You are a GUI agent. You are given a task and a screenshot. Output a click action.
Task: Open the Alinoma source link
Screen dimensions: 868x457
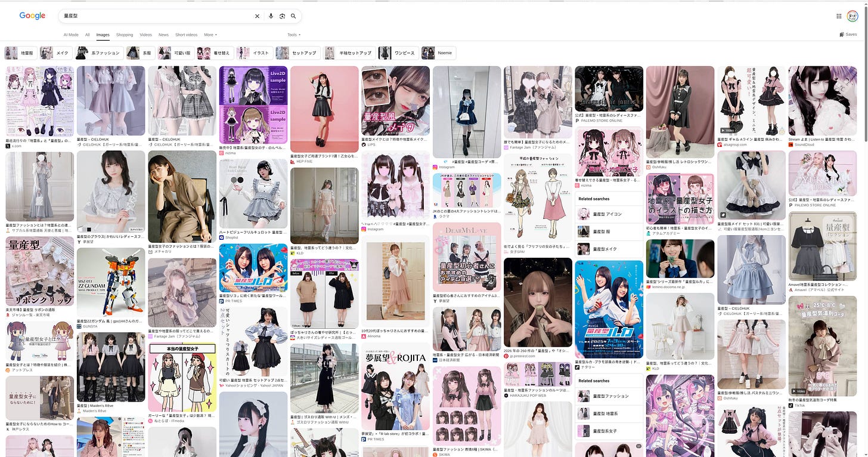(x=373, y=336)
